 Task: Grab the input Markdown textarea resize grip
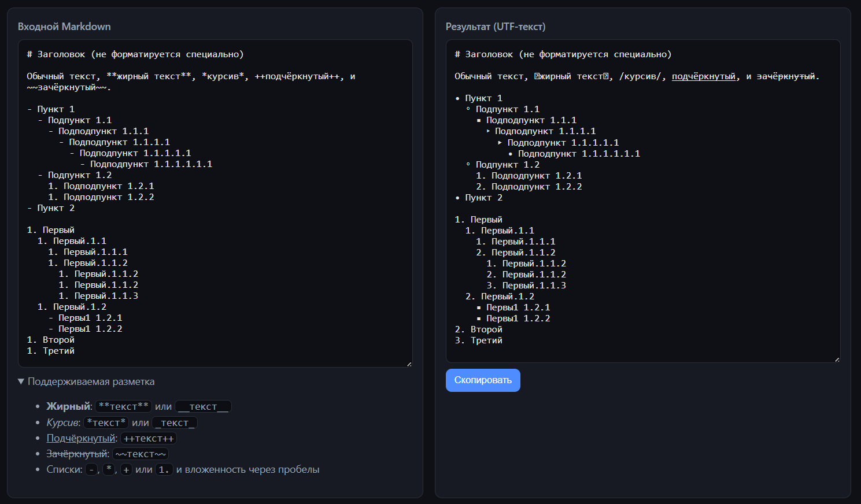coord(409,364)
